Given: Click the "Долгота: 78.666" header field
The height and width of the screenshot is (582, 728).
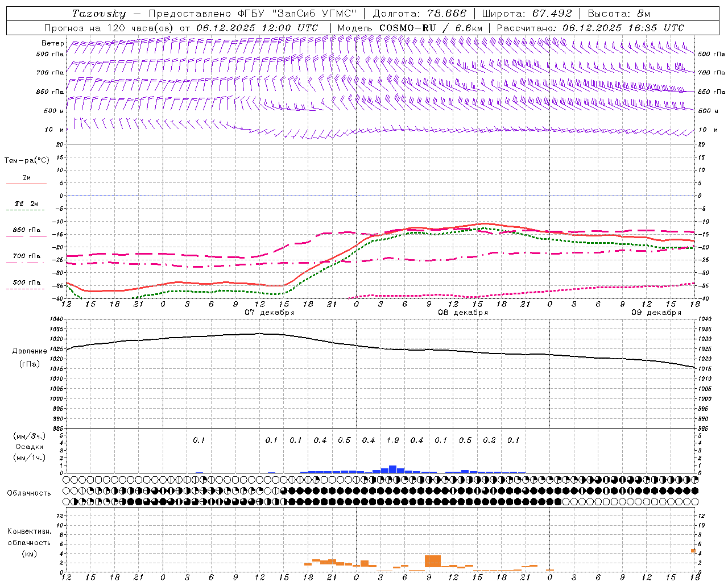Looking at the screenshot, I should [x=420, y=14].
